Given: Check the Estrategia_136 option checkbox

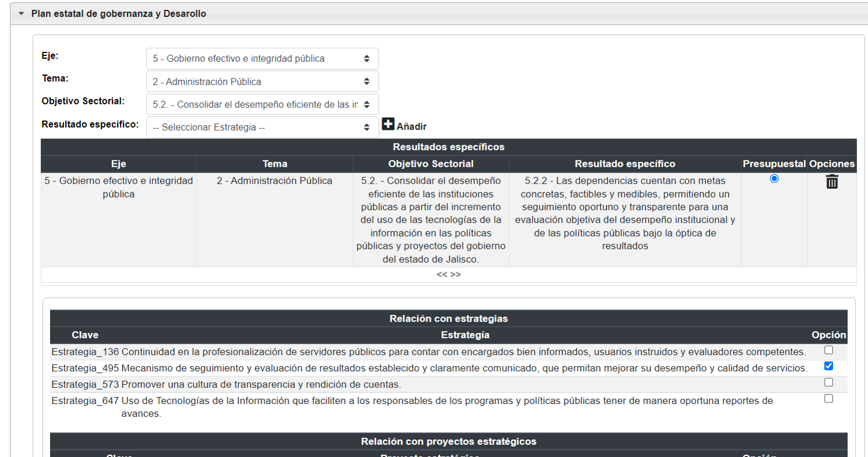Looking at the screenshot, I should click(x=828, y=350).
